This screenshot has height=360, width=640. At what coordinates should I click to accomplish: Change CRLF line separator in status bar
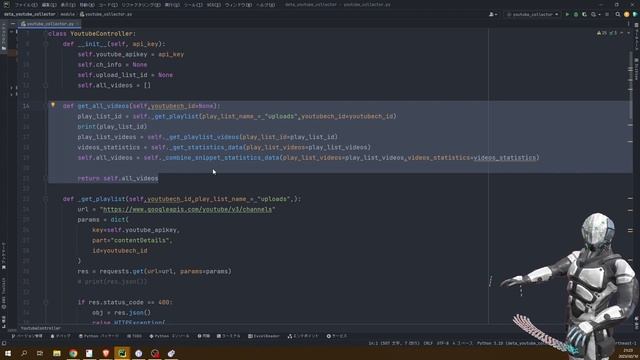click(428, 343)
